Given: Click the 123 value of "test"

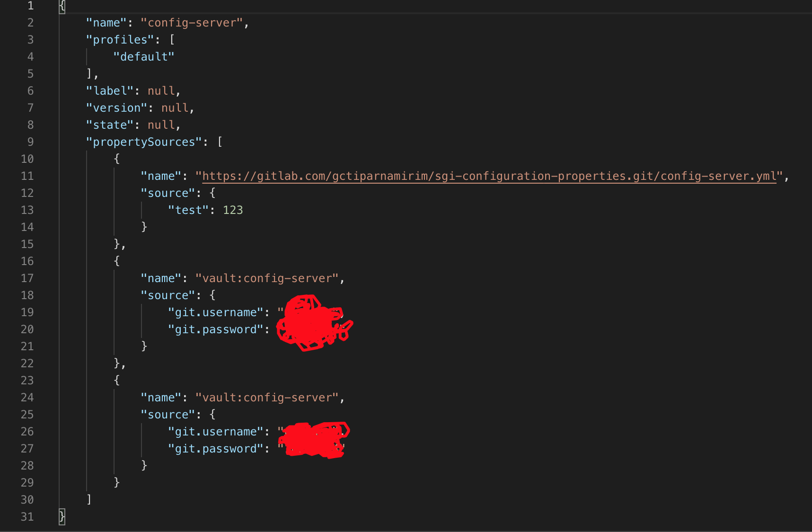Looking at the screenshot, I should [233, 210].
